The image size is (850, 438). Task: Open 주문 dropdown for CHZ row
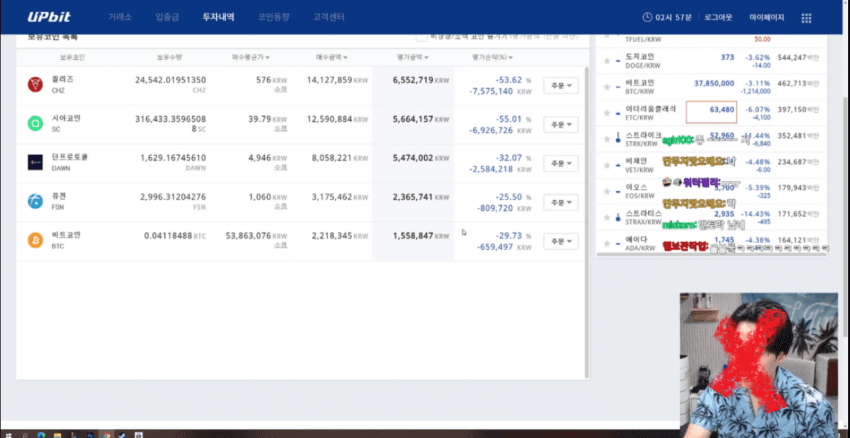click(x=561, y=86)
